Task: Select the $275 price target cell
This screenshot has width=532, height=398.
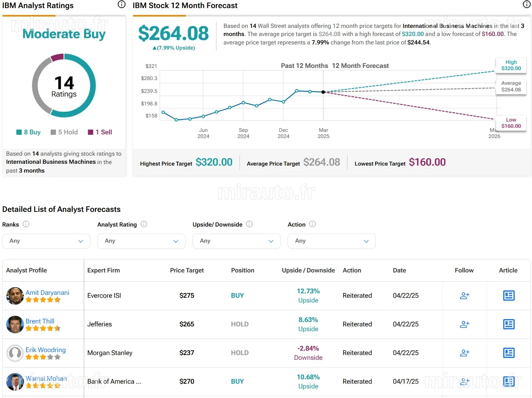Action: pyautogui.click(x=187, y=296)
